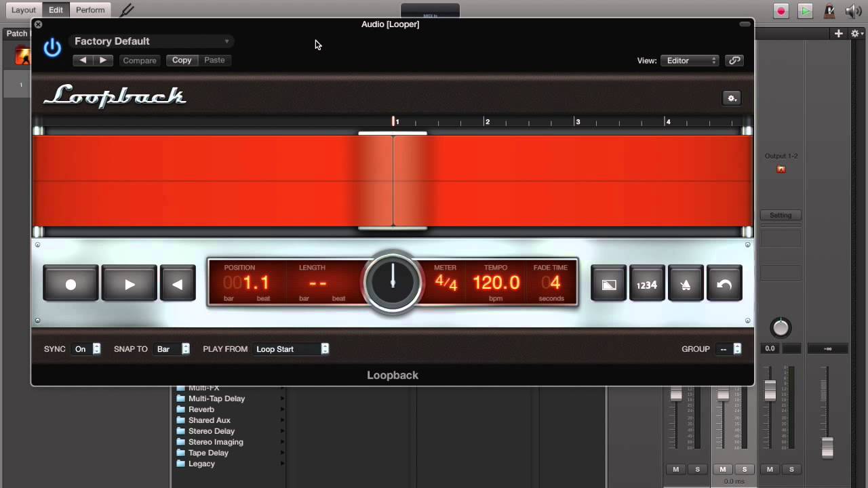
Task: Load the previous preset with the left arrow
Action: tap(83, 60)
